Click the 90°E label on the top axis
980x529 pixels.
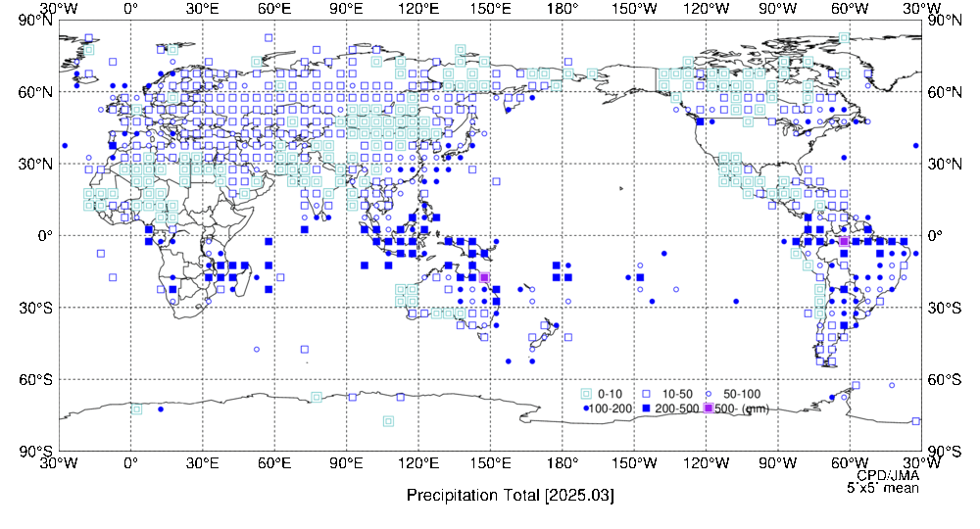(346, 8)
